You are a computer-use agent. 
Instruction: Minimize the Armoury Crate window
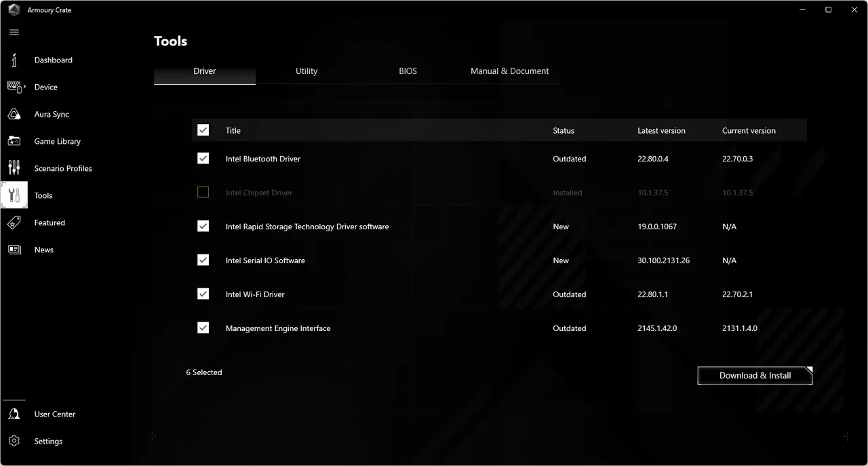(x=804, y=10)
